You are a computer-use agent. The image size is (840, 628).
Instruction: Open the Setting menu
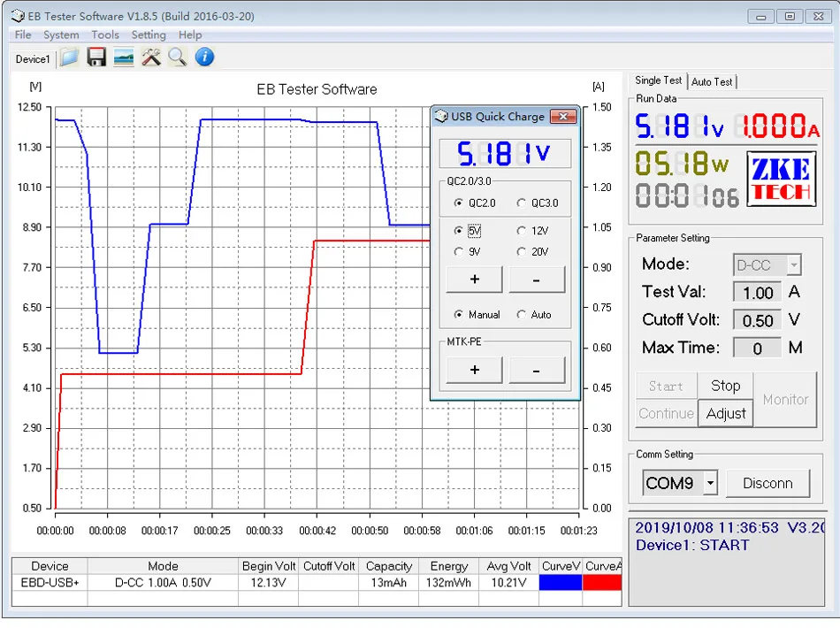pos(149,34)
